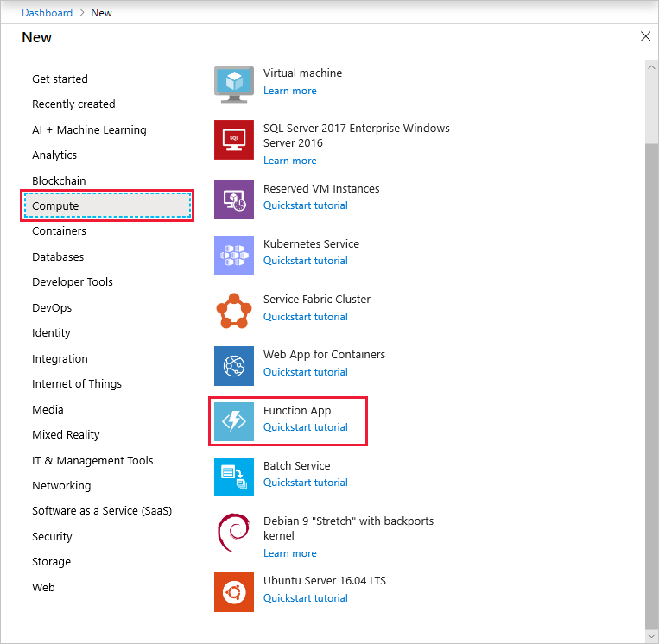Click the Web App for Containers title
Image resolution: width=659 pixels, height=644 pixels.
[x=324, y=355]
